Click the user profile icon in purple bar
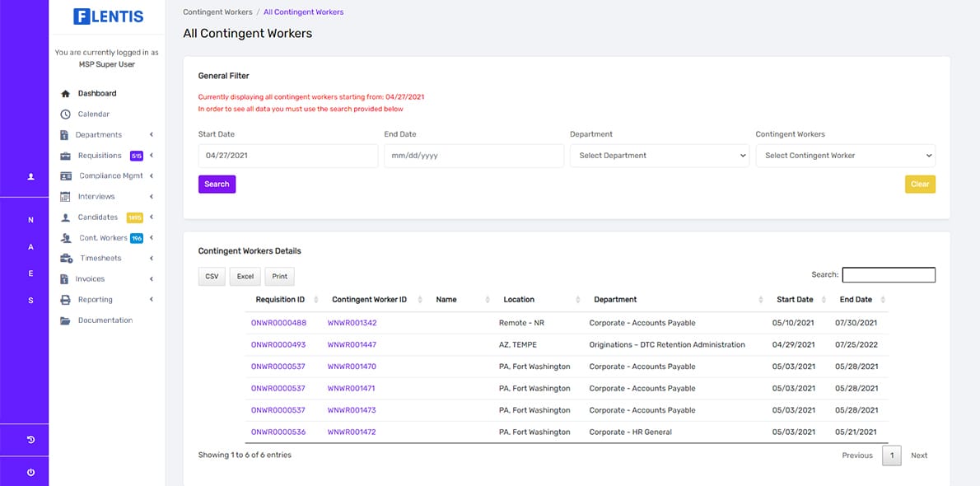980x486 pixels. pos(30,177)
